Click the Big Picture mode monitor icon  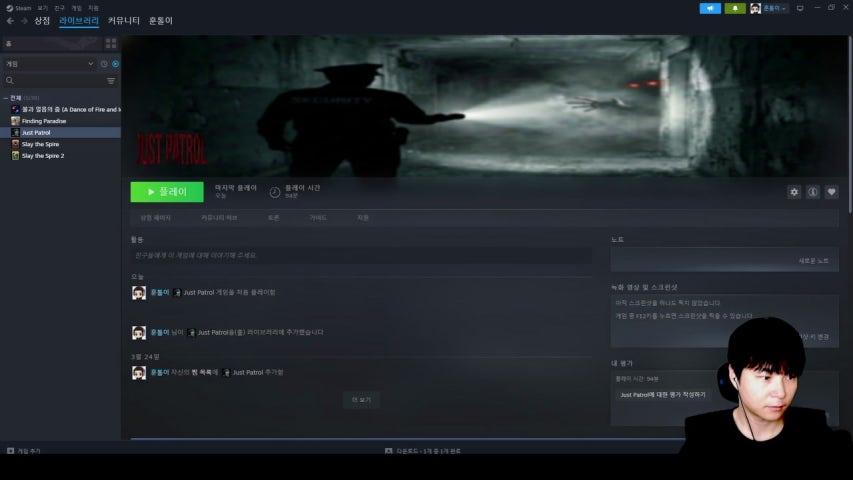(x=800, y=8)
